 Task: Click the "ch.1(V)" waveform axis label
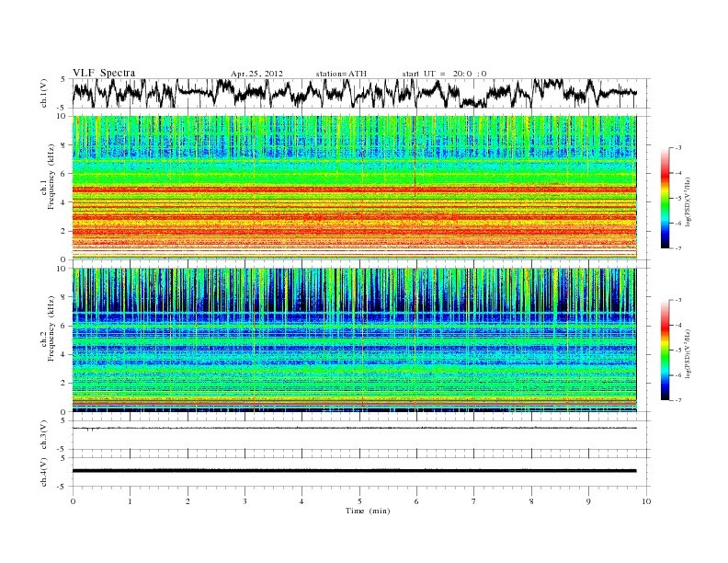tap(44, 93)
